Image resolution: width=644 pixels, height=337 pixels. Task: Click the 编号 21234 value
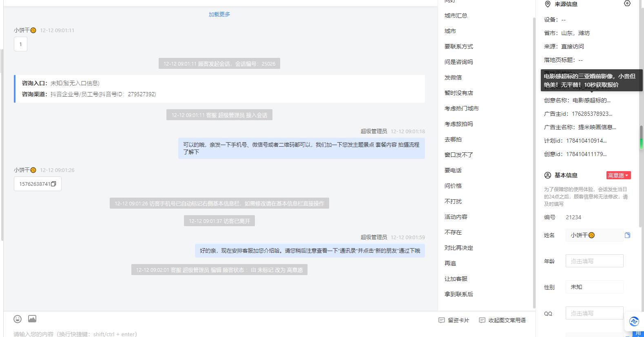click(573, 217)
